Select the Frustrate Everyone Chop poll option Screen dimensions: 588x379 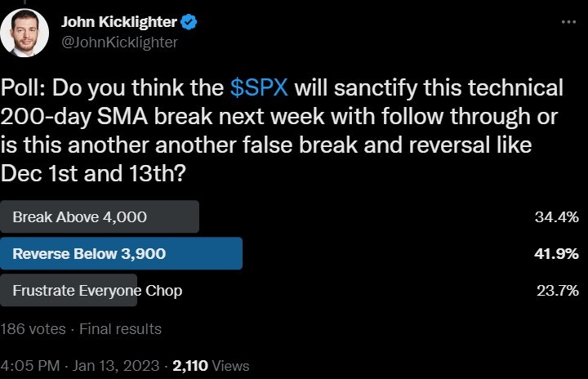pos(91,290)
